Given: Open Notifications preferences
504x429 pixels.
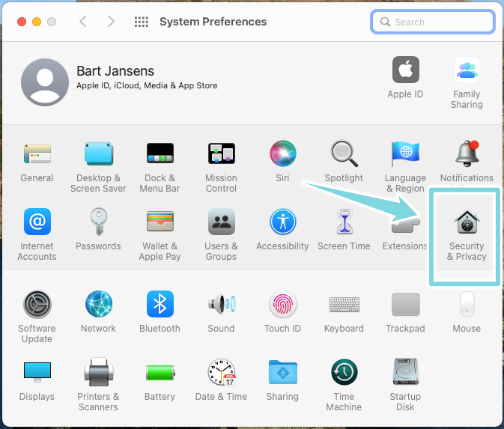Looking at the screenshot, I should [467, 153].
